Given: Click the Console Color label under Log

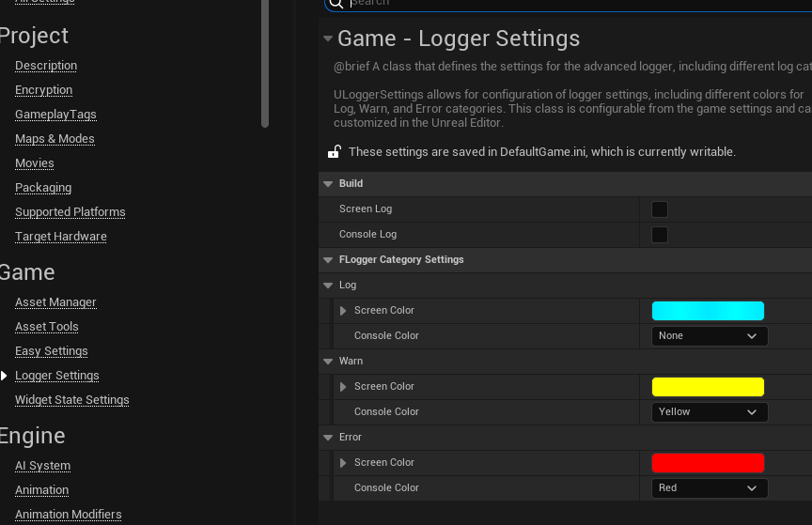Looking at the screenshot, I should (x=386, y=336).
